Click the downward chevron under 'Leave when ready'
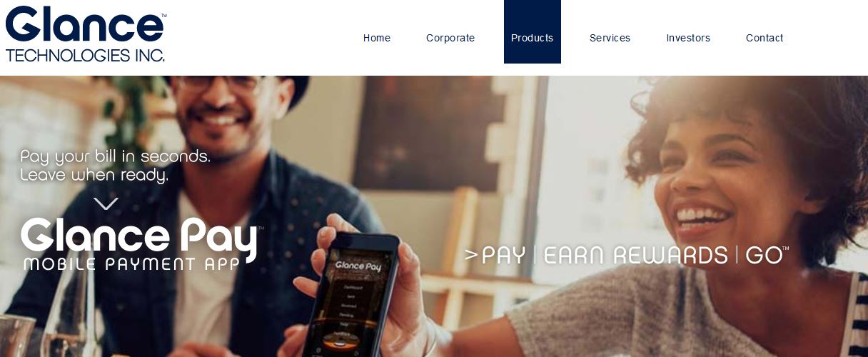Screen dimensions: 868x357 tap(106, 203)
